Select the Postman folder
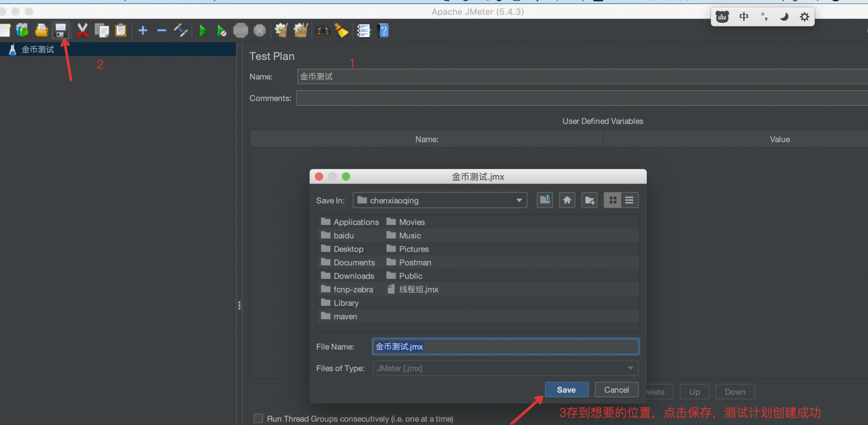The width and height of the screenshot is (868, 425). 409,262
